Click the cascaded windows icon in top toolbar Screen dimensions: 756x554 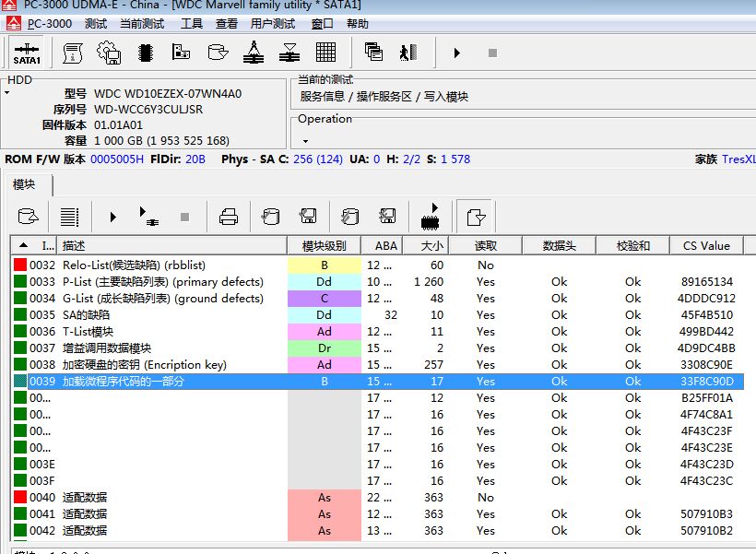[x=373, y=53]
